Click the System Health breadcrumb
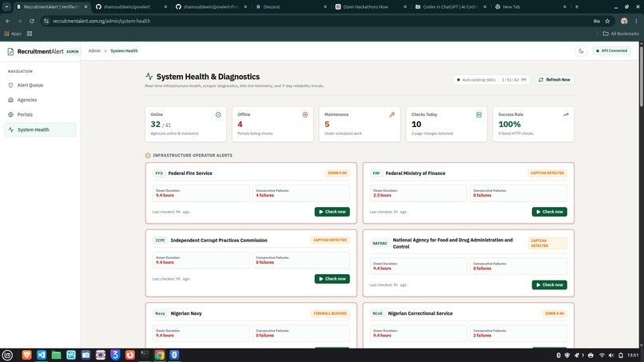Viewport: 644px width, 362px height. click(124, 51)
